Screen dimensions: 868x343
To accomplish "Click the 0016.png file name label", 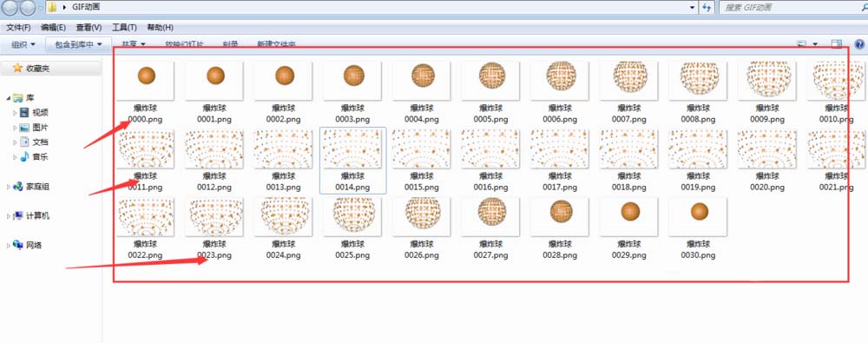I will (490, 188).
